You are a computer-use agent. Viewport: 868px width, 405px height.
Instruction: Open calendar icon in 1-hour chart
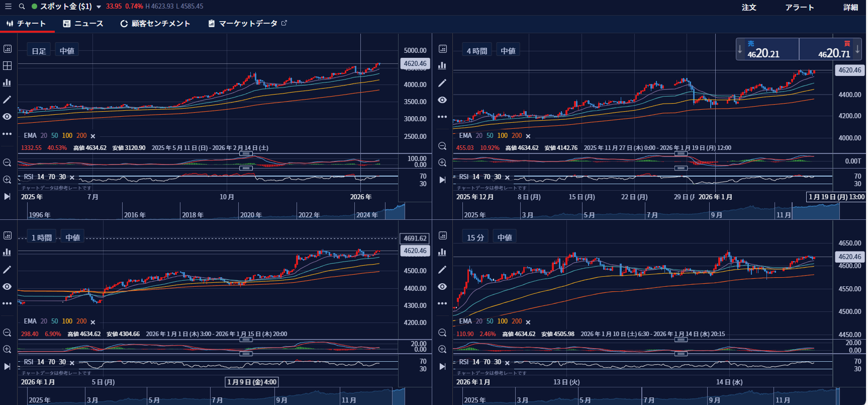pos(8,235)
